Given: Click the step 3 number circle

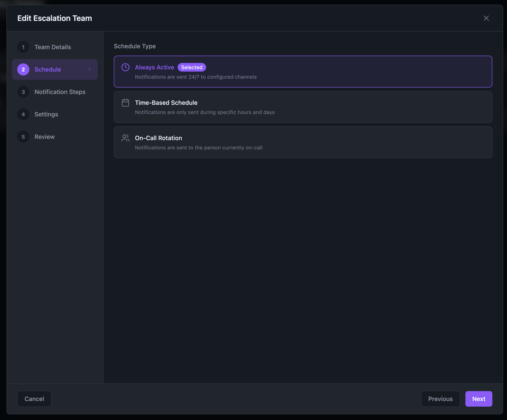Looking at the screenshot, I should [23, 92].
